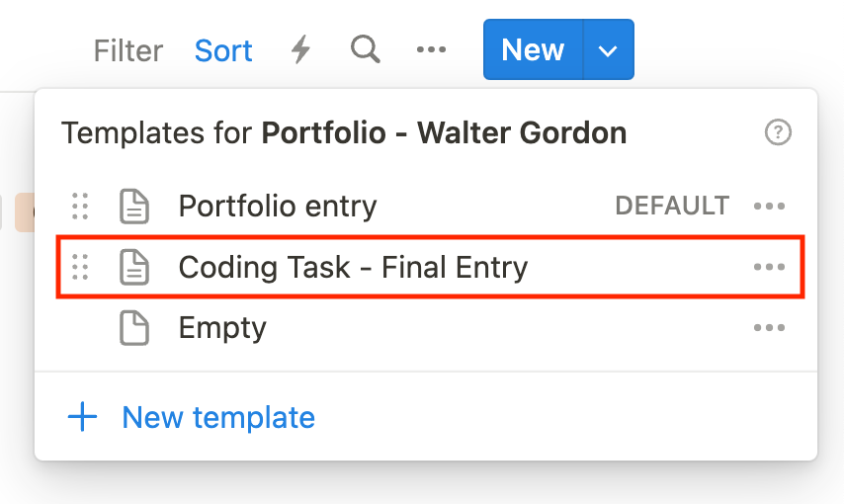Select the Empty template option
The width and height of the screenshot is (844, 504).
222,327
